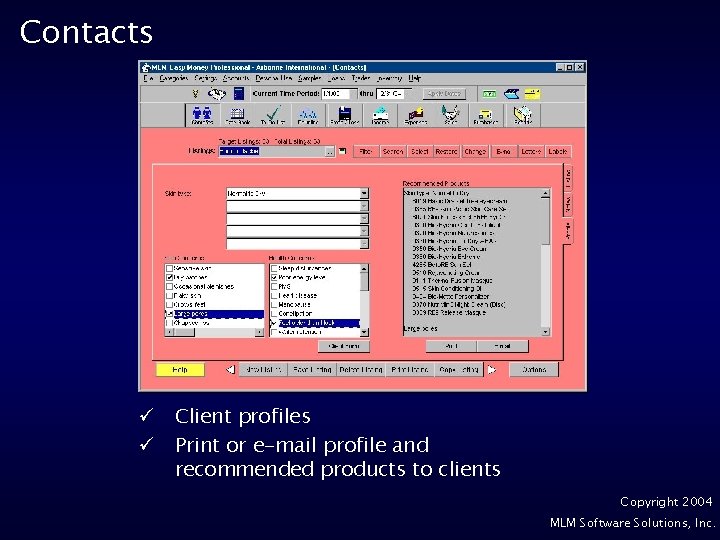The image size is (720, 540).
Task: Click the Delete Listing button
Action: tap(361, 370)
